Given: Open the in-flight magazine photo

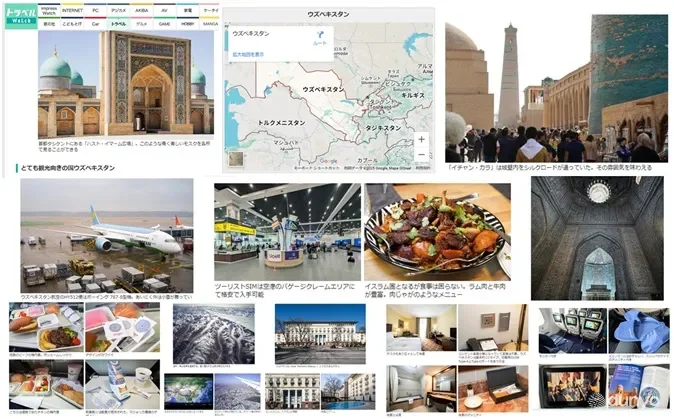Looking at the screenshot, I should (639, 386).
